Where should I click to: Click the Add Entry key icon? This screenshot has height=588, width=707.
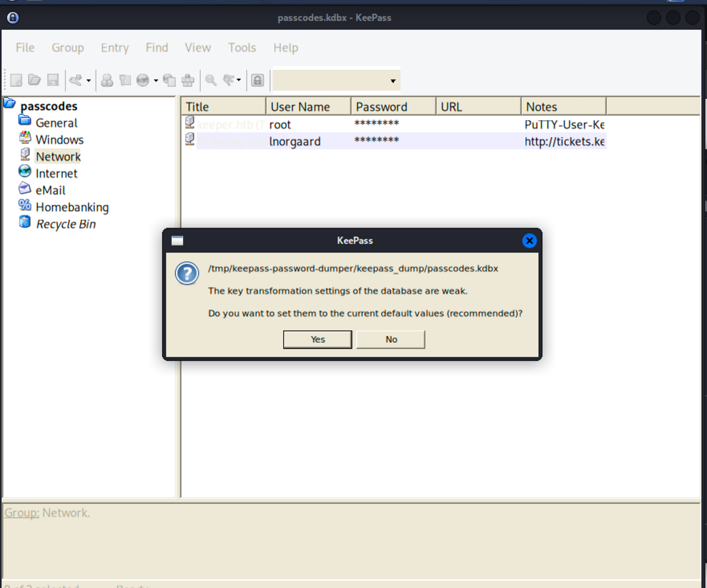click(x=76, y=80)
